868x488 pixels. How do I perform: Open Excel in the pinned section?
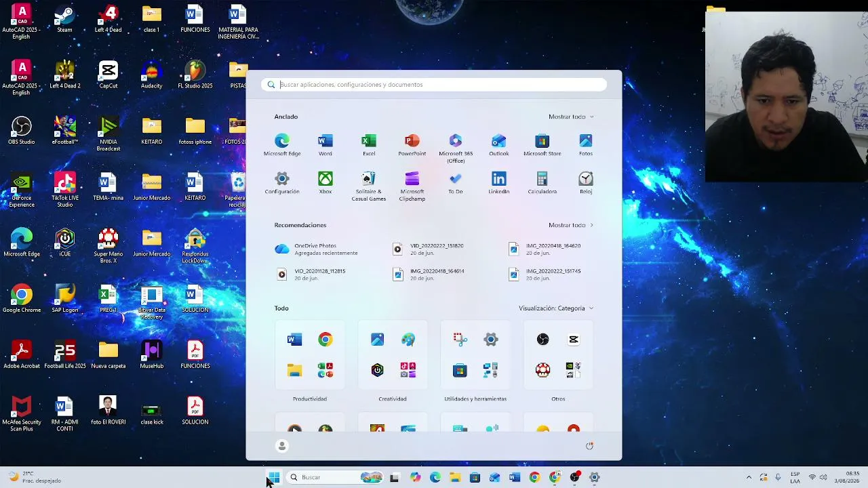click(x=369, y=145)
